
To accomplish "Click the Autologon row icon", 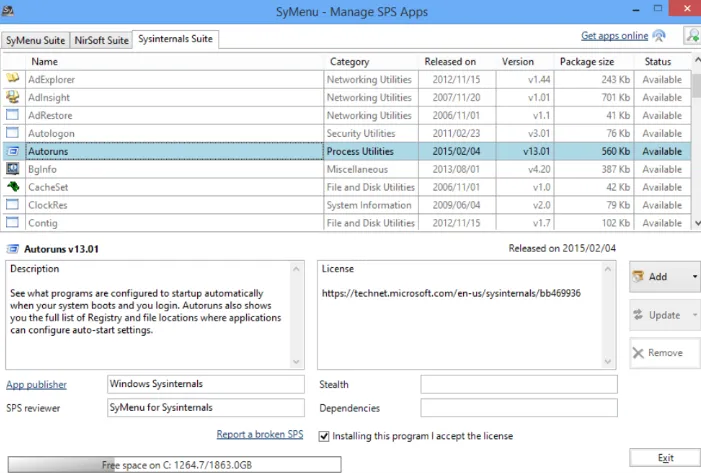I will (x=13, y=133).
